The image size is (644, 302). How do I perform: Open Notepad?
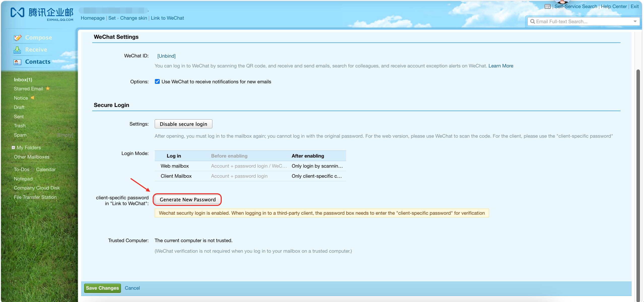click(23, 179)
